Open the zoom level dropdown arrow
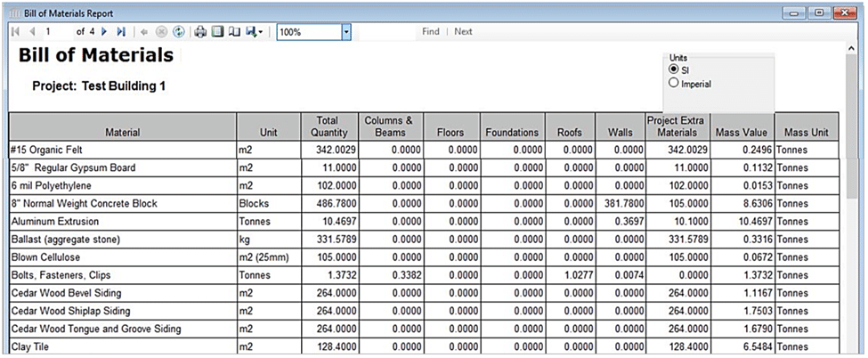This screenshot has height=358, width=868. [x=346, y=32]
